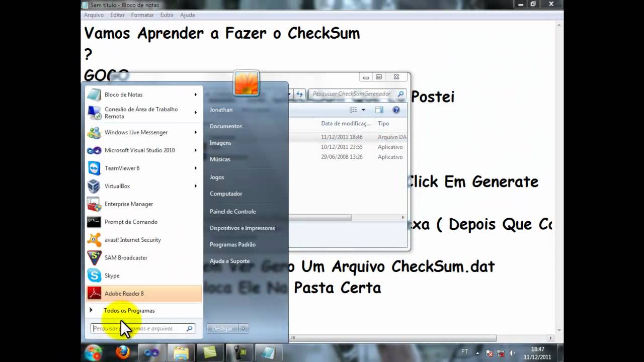Open the shutdown options arrow next to Desligar
This screenshot has height=362, width=644.
click(x=244, y=328)
